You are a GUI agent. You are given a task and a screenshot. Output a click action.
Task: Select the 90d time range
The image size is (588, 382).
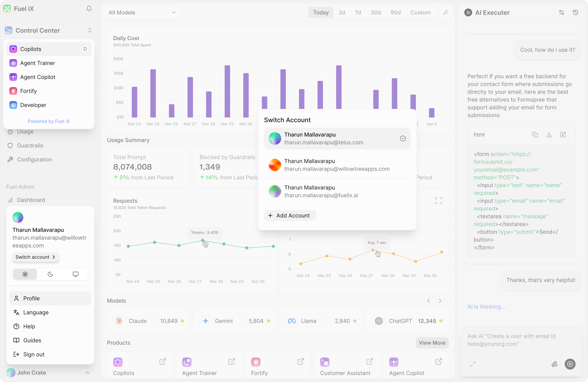395,12
